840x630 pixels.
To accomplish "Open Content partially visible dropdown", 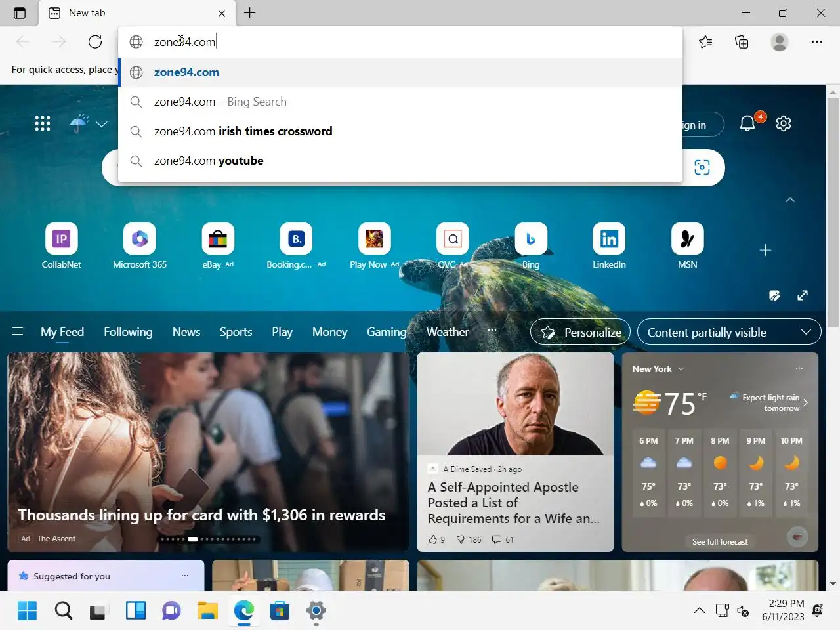I will coord(729,332).
